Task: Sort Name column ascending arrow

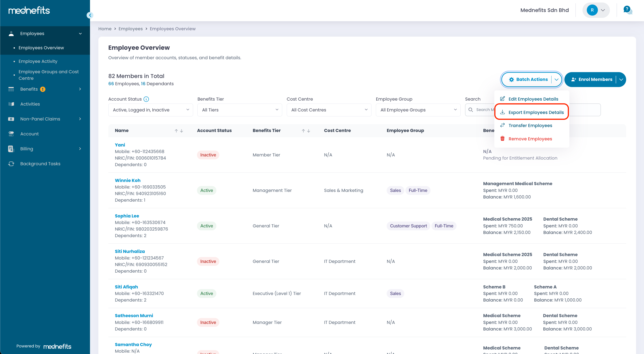Action: 176,131
